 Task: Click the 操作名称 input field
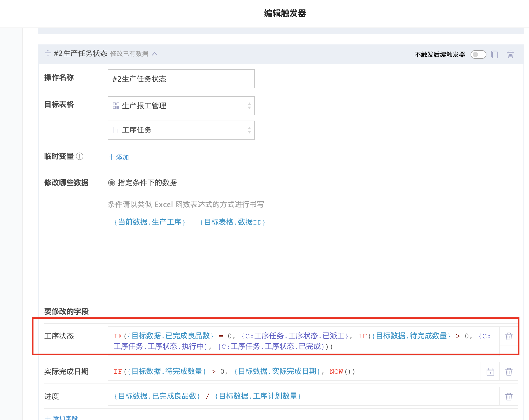(x=181, y=79)
